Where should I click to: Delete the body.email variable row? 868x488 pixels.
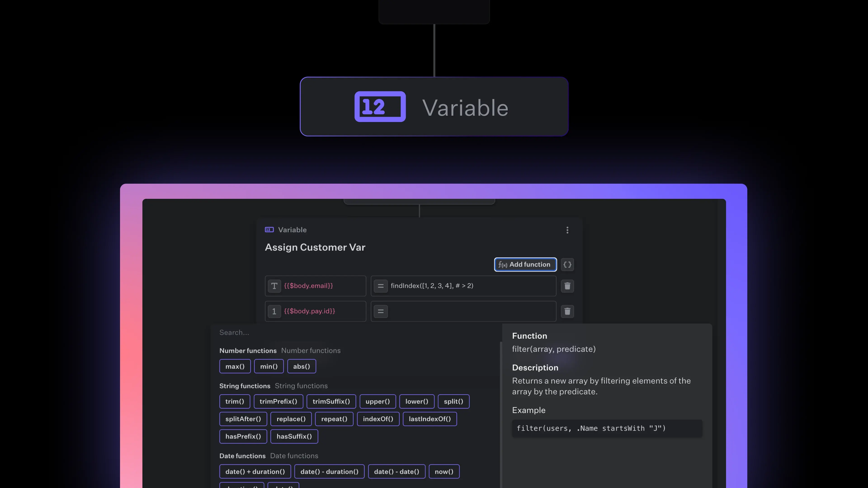pos(567,286)
